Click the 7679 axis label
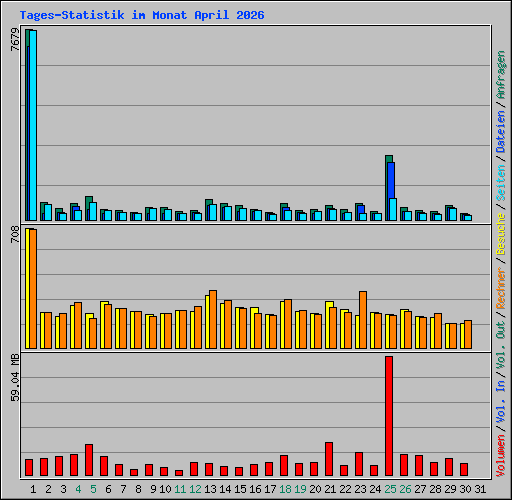 [x=15, y=39]
